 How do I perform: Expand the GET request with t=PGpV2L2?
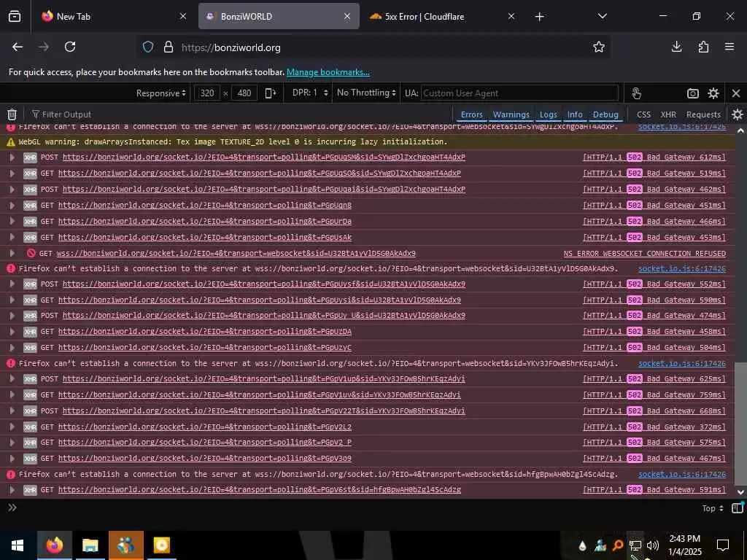tap(12, 427)
